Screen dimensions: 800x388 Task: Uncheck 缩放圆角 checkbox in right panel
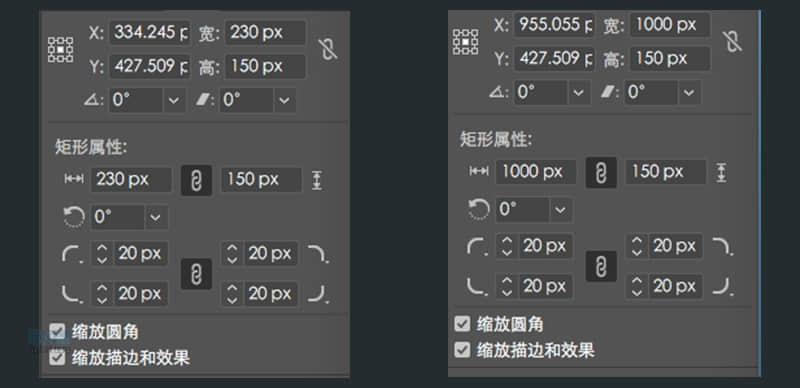(x=462, y=324)
